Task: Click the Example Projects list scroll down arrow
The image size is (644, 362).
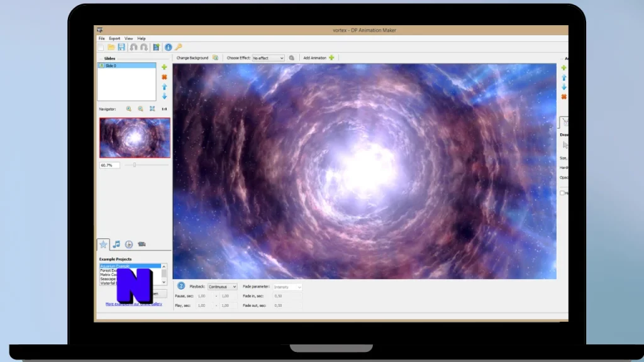Action: tap(164, 282)
